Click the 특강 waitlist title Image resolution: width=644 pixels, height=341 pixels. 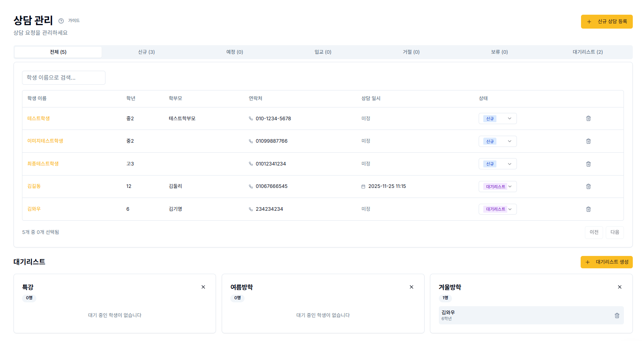click(28, 287)
